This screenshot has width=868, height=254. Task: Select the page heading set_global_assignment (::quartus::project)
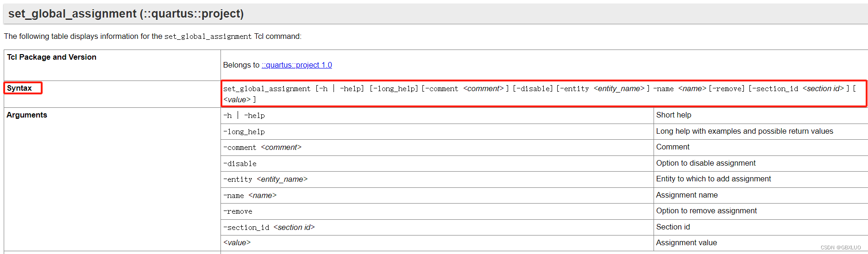126,14
